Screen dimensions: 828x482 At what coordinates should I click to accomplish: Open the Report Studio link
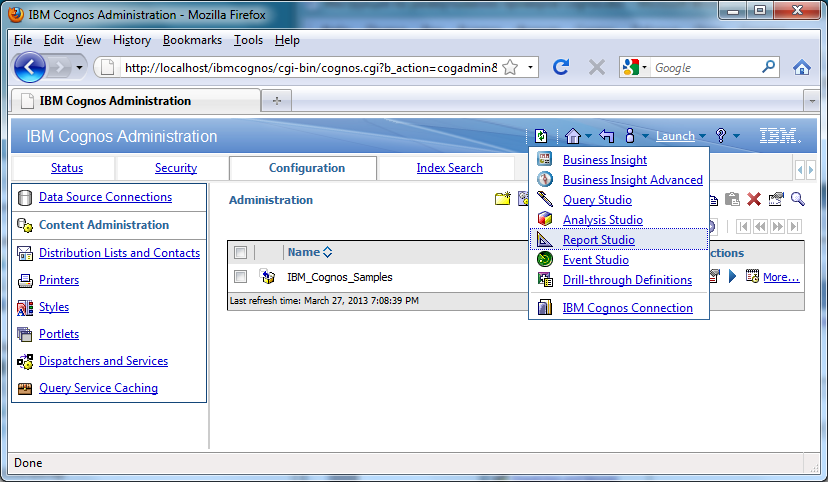tap(599, 240)
